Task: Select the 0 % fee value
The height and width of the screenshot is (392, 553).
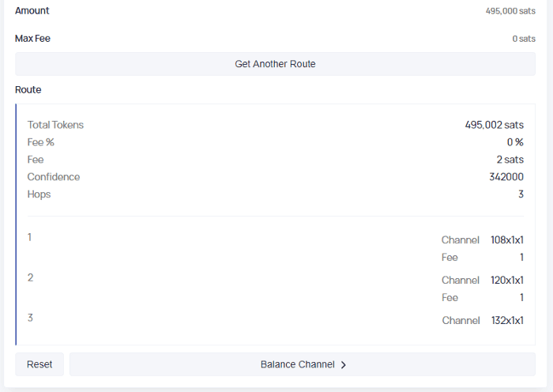Action: [515, 142]
